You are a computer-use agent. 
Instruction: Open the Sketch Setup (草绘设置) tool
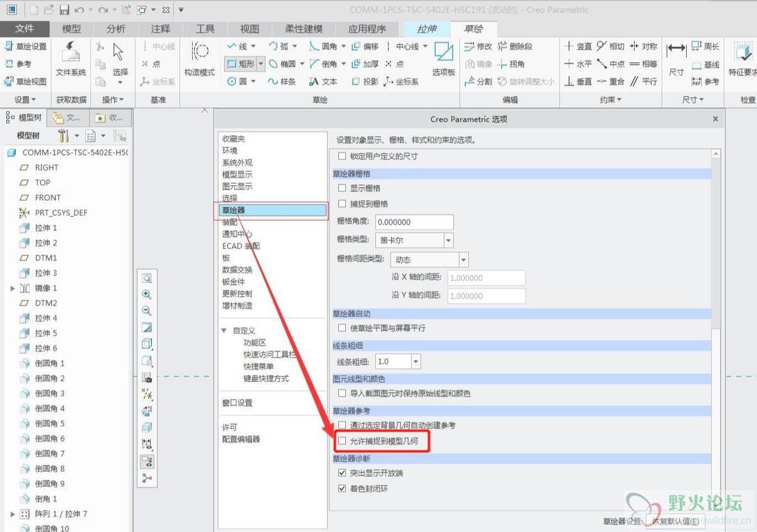[26, 46]
